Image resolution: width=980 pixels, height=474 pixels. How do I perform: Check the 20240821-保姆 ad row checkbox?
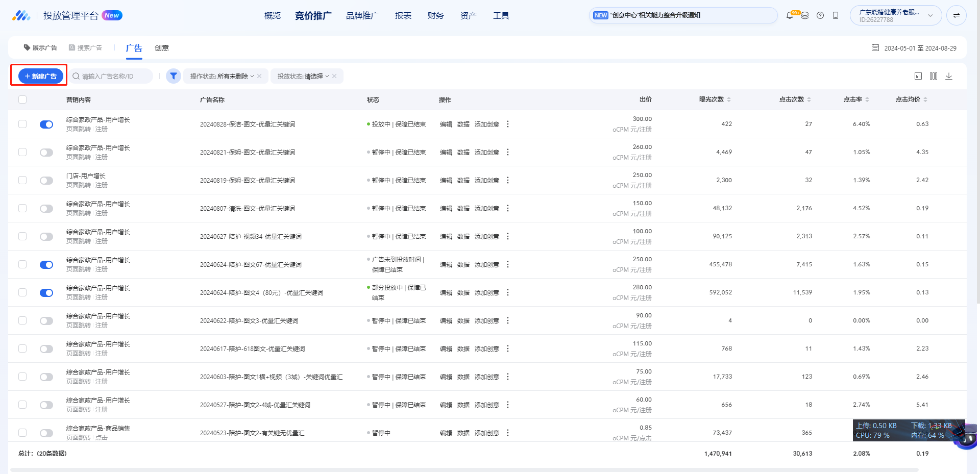[22, 152]
